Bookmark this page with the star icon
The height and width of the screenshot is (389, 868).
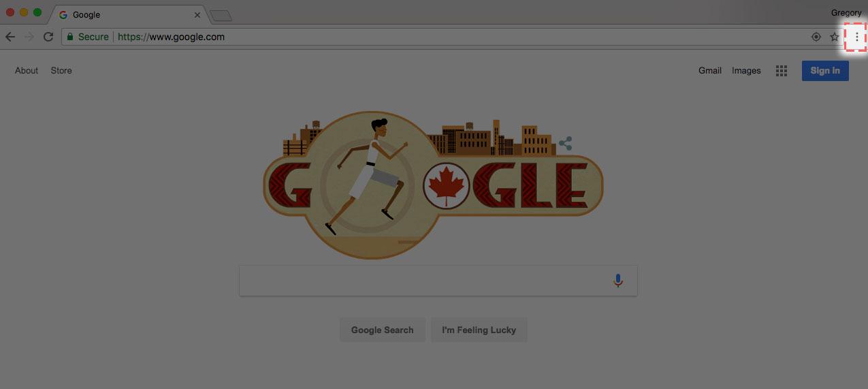835,37
